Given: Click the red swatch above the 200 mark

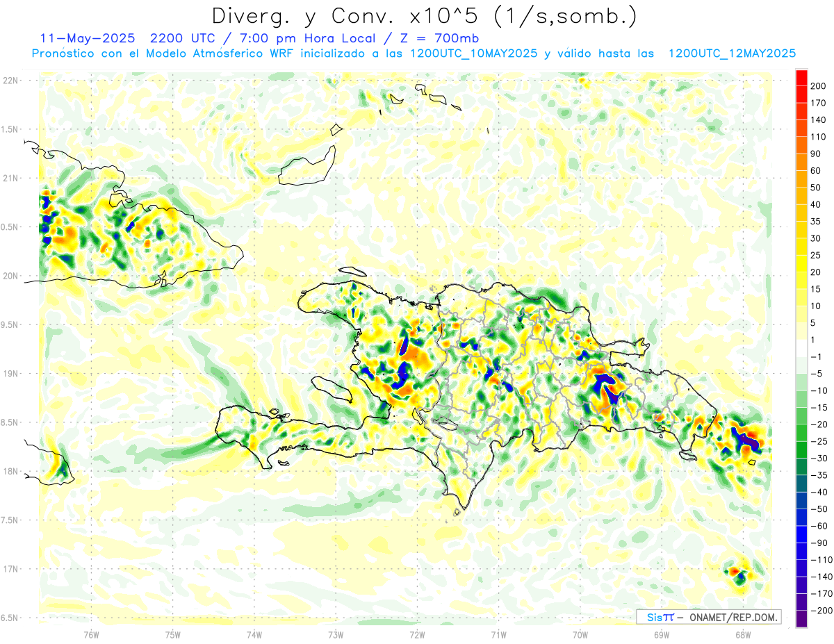Looking at the screenshot, I should pyautogui.click(x=801, y=78).
